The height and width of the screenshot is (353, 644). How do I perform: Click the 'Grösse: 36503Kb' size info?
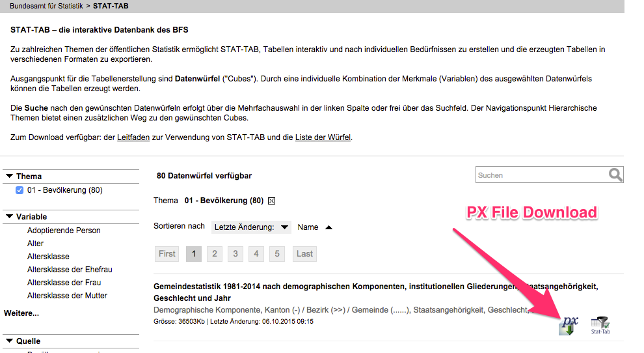[179, 321]
